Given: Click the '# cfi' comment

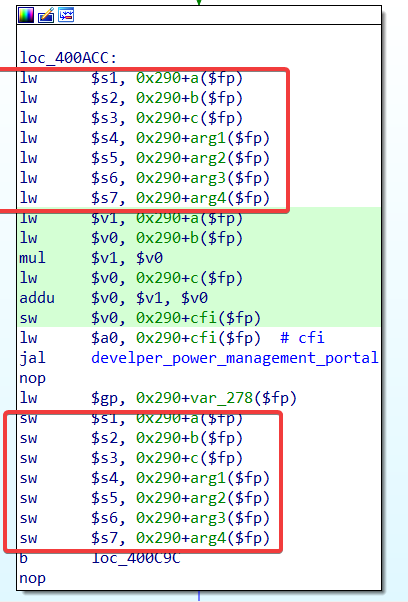Looking at the screenshot, I should (x=302, y=338).
